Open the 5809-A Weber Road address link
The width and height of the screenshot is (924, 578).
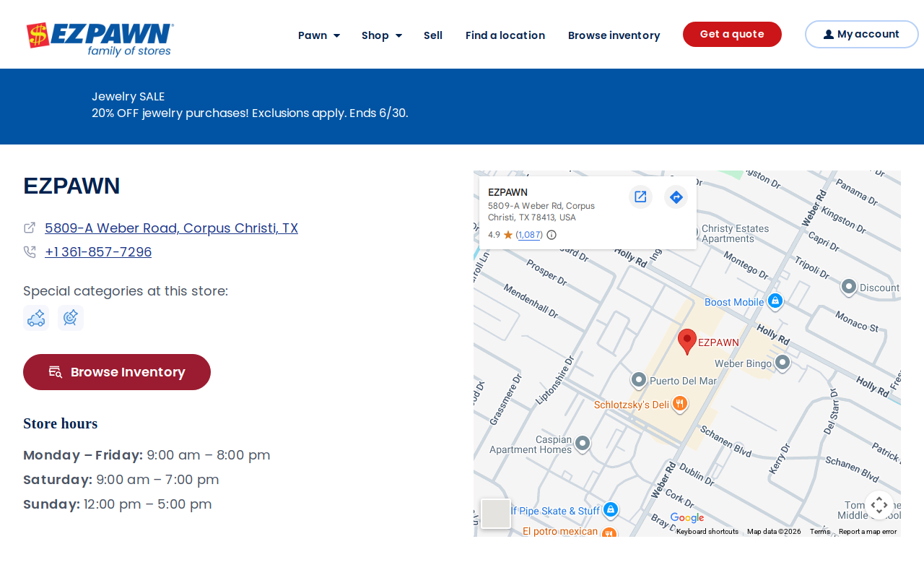pos(171,228)
